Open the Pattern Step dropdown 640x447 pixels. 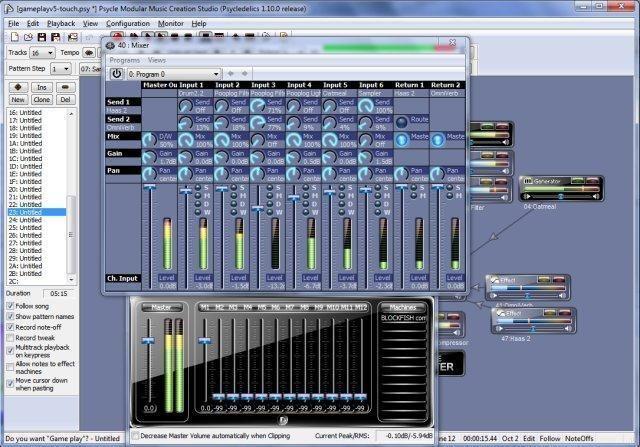[x=61, y=69]
